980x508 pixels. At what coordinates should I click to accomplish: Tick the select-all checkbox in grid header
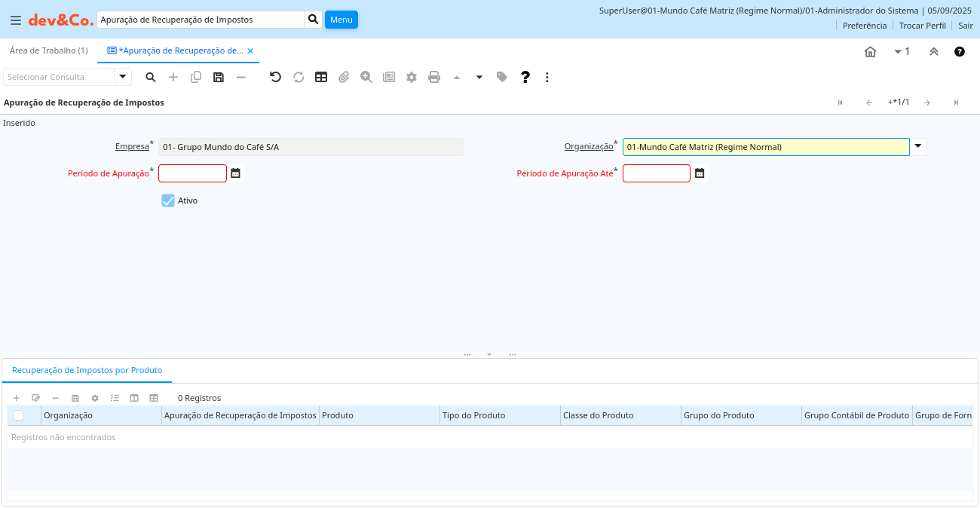pyautogui.click(x=18, y=415)
